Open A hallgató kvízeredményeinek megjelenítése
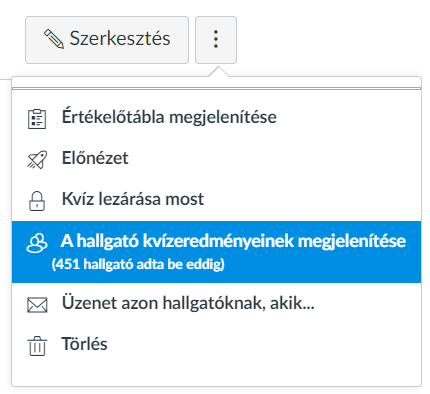The image size is (430, 394). click(216, 252)
